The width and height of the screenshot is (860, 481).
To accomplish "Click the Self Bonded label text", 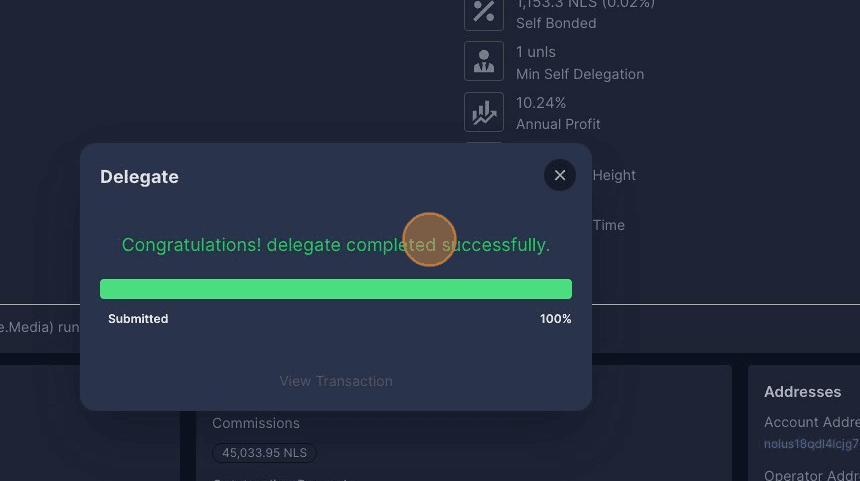I will (556, 23).
